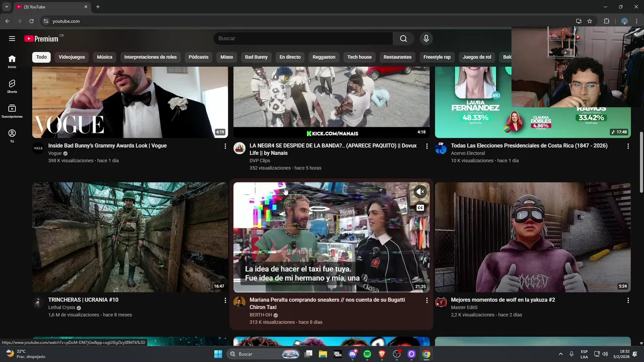
Task: Select the Freestyle rap filter chip
Action: [x=437, y=57]
